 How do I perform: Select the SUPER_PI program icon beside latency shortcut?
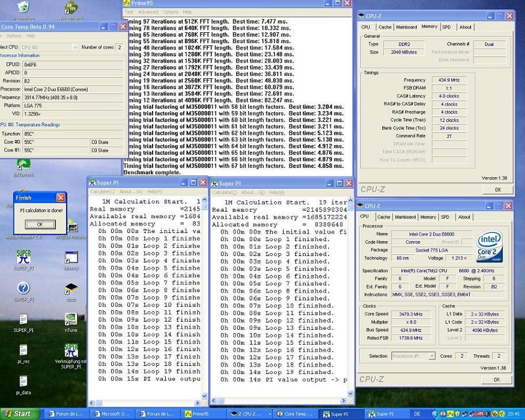24,257
